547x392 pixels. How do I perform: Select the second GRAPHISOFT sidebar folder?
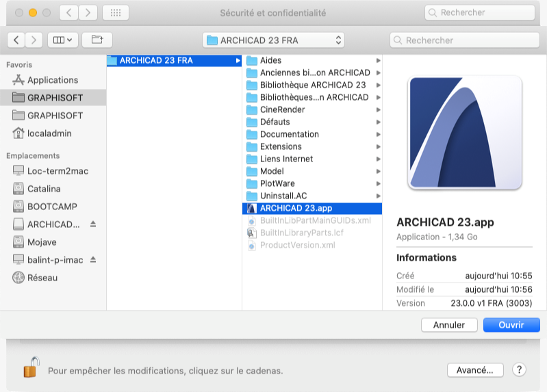53,116
